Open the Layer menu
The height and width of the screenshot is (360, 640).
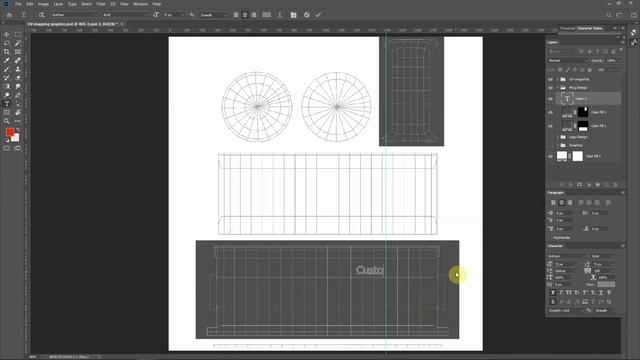[58, 4]
